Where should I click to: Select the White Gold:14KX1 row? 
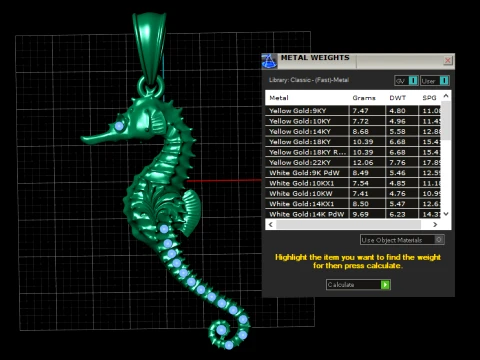click(353, 204)
